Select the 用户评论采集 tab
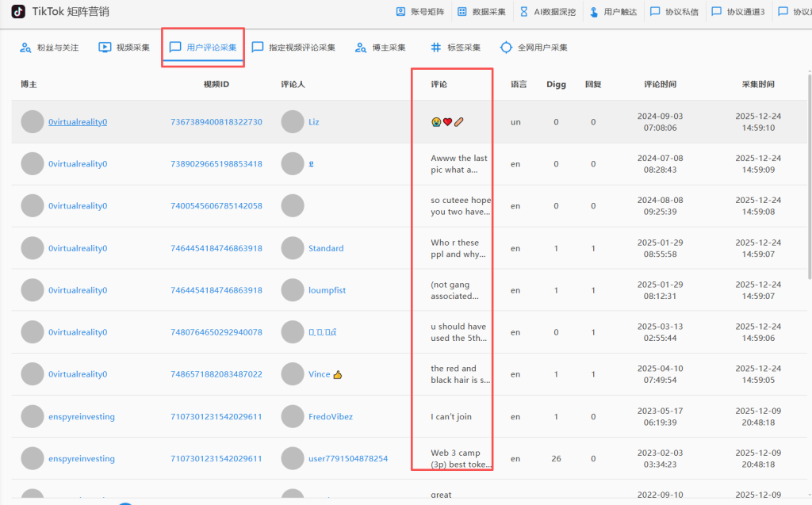 tap(203, 48)
